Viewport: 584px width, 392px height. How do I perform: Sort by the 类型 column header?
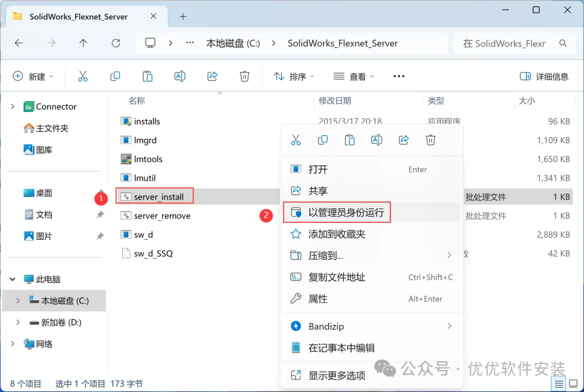436,101
